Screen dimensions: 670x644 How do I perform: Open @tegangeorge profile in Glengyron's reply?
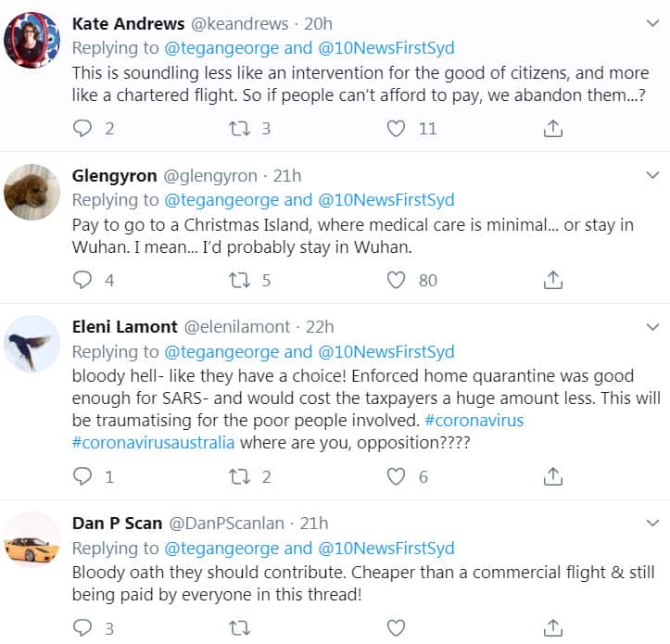click(222, 199)
